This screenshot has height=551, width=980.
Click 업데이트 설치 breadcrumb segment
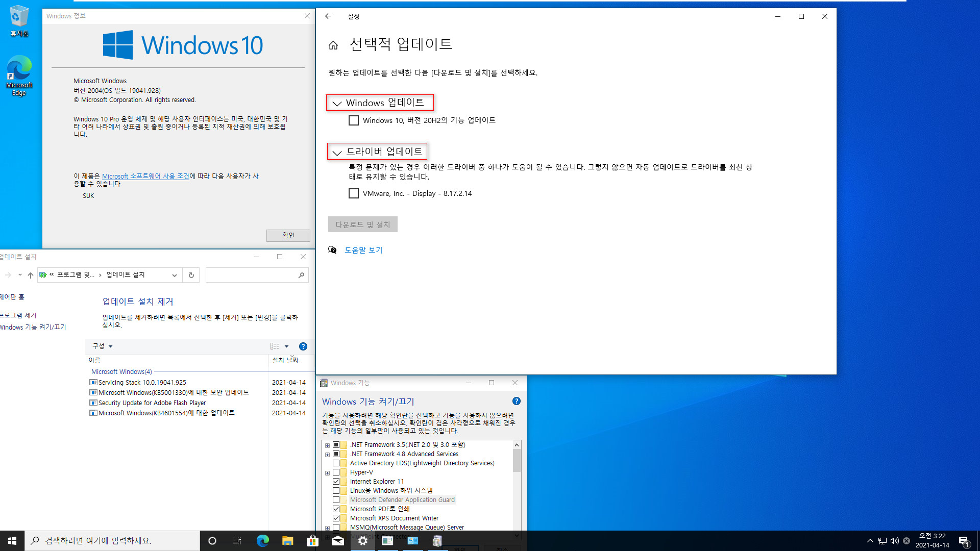(126, 274)
